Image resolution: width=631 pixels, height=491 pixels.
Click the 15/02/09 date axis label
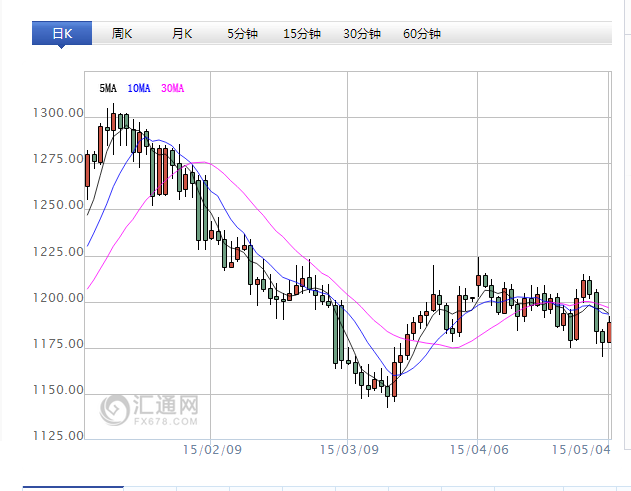[x=215, y=452]
